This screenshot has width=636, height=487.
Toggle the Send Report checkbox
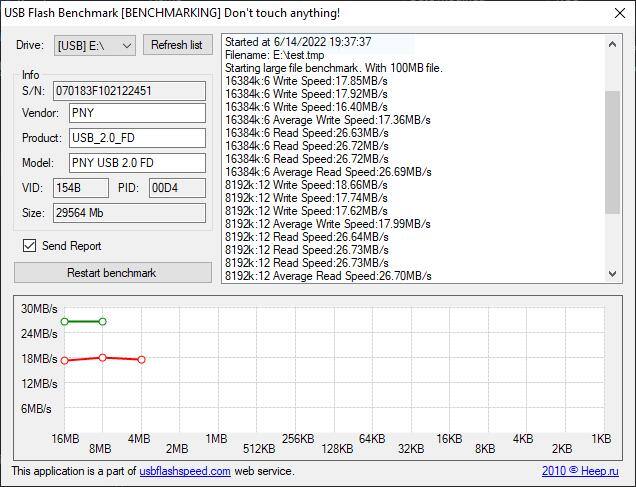pos(30,246)
